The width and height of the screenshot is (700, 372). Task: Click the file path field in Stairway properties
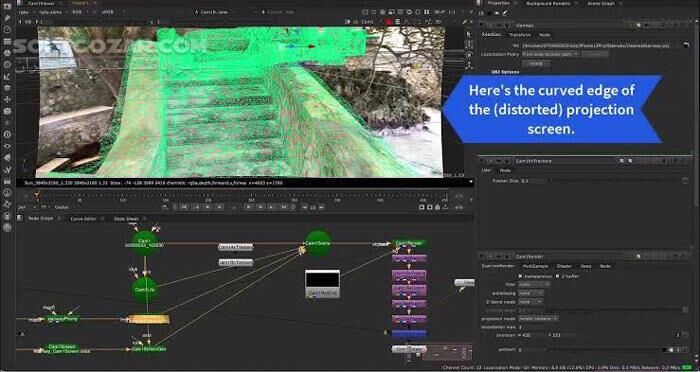click(600, 45)
